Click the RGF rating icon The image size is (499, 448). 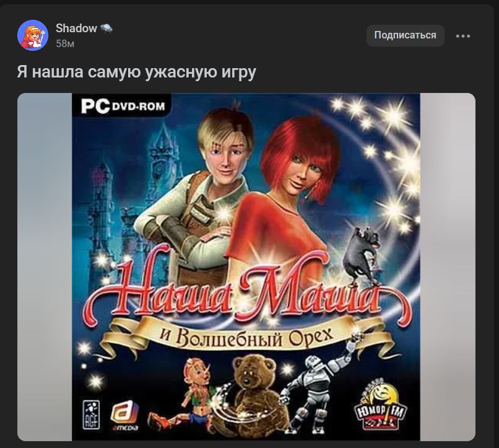(x=92, y=415)
